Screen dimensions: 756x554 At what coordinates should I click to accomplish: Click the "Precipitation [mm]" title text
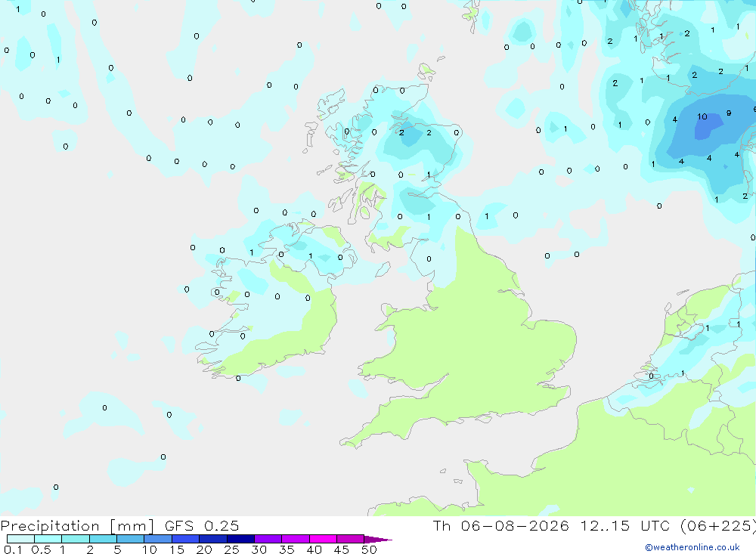[x=78, y=526]
